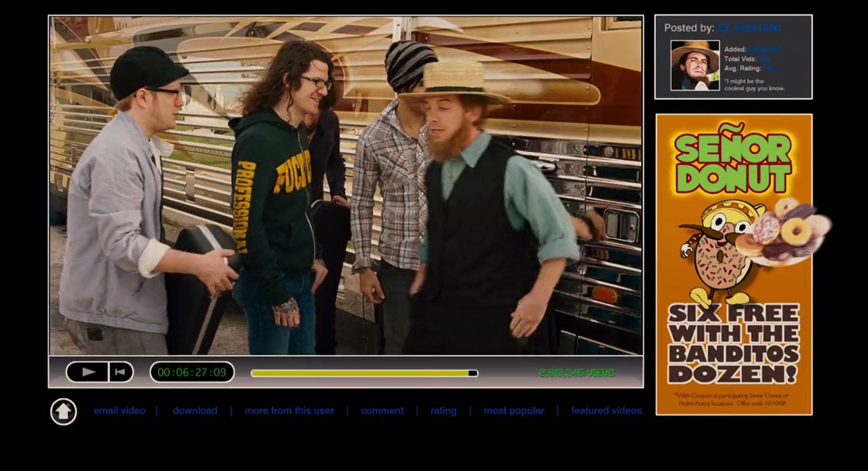The width and height of the screenshot is (868, 471).
Task: Go to most popular videos
Action: point(513,411)
